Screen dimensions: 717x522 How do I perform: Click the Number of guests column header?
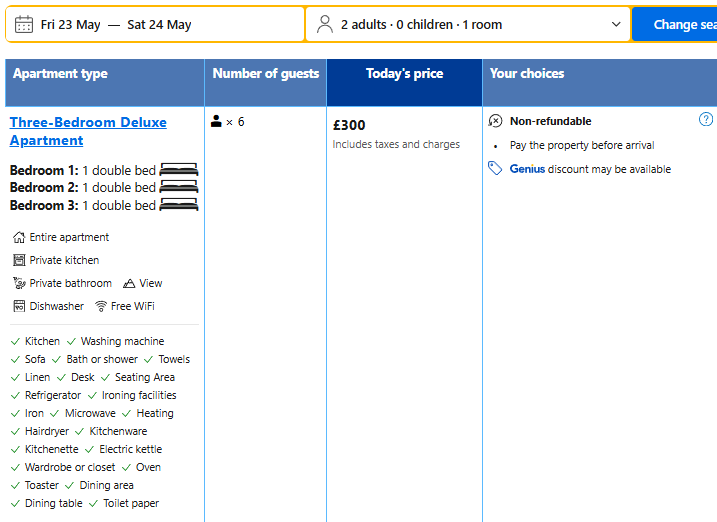[x=266, y=73]
